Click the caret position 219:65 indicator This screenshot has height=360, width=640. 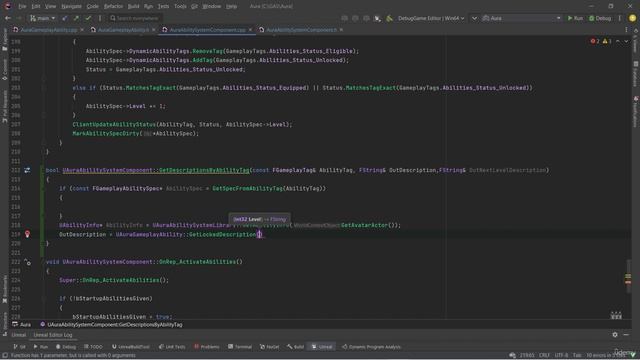[x=527, y=355]
